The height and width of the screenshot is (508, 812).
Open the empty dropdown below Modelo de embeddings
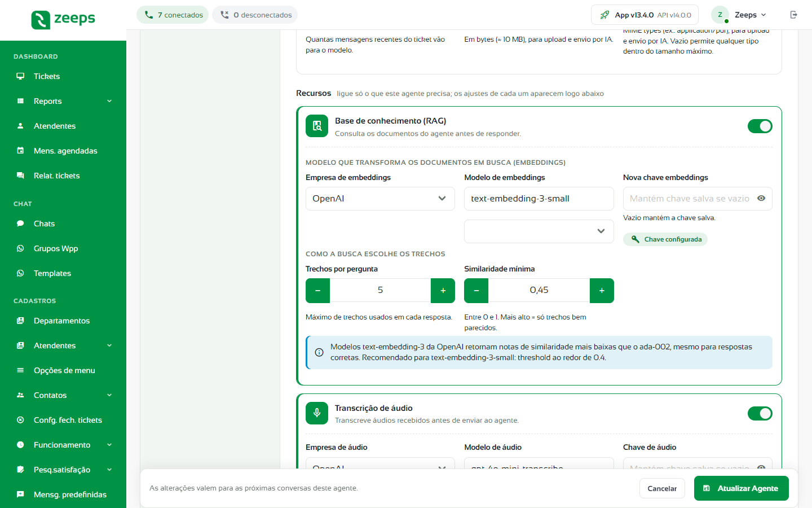point(539,231)
